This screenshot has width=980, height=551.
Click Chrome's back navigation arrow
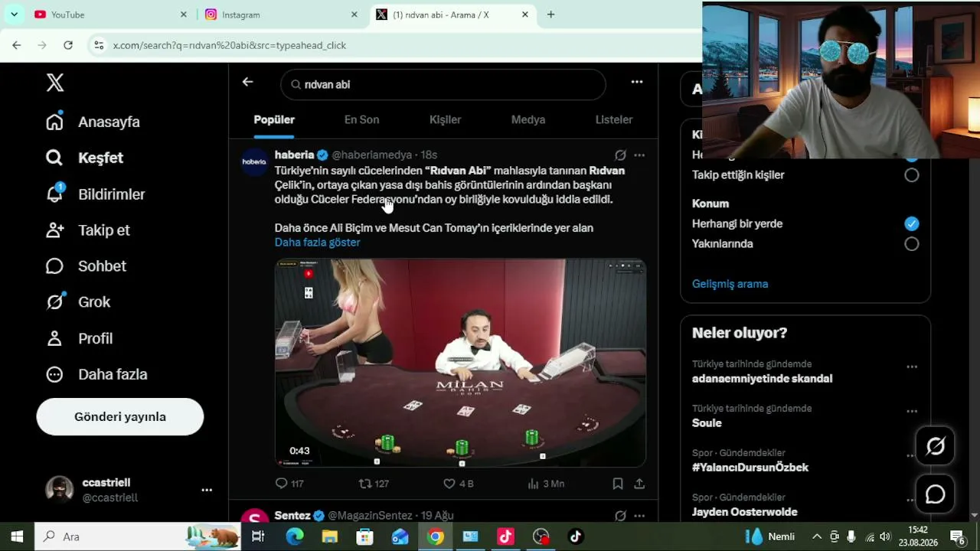17,45
